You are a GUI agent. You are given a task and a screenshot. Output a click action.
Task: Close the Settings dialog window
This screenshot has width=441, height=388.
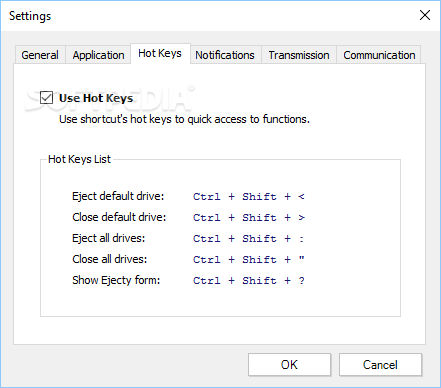coord(425,15)
